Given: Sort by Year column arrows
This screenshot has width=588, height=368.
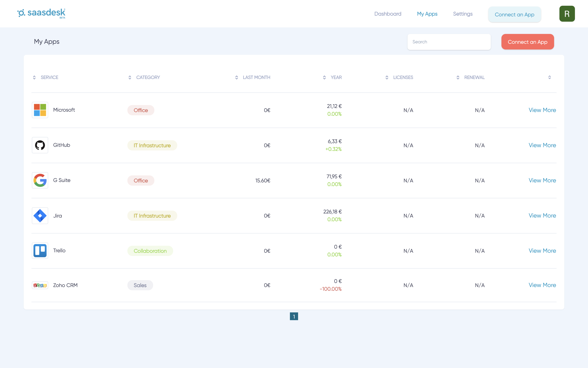Looking at the screenshot, I should pyautogui.click(x=324, y=77).
